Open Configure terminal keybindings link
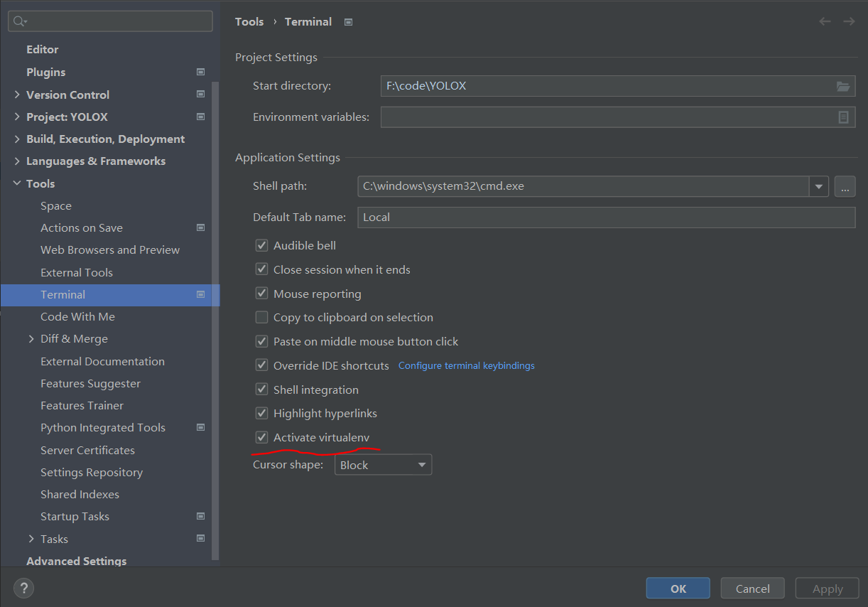Screen dimensions: 868x607 [x=466, y=365]
